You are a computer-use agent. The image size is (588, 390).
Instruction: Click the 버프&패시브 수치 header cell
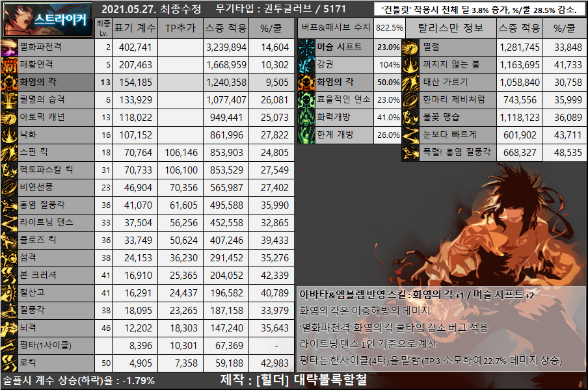[336, 29]
